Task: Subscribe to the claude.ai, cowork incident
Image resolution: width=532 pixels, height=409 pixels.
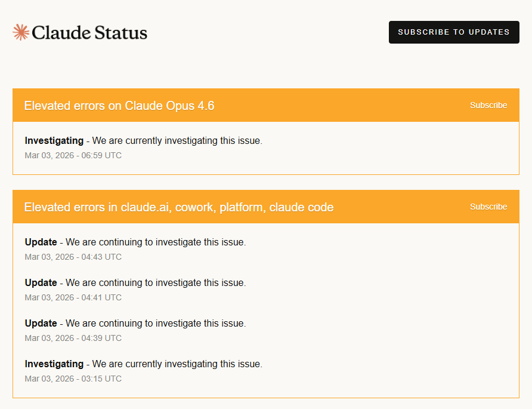Action: point(488,207)
